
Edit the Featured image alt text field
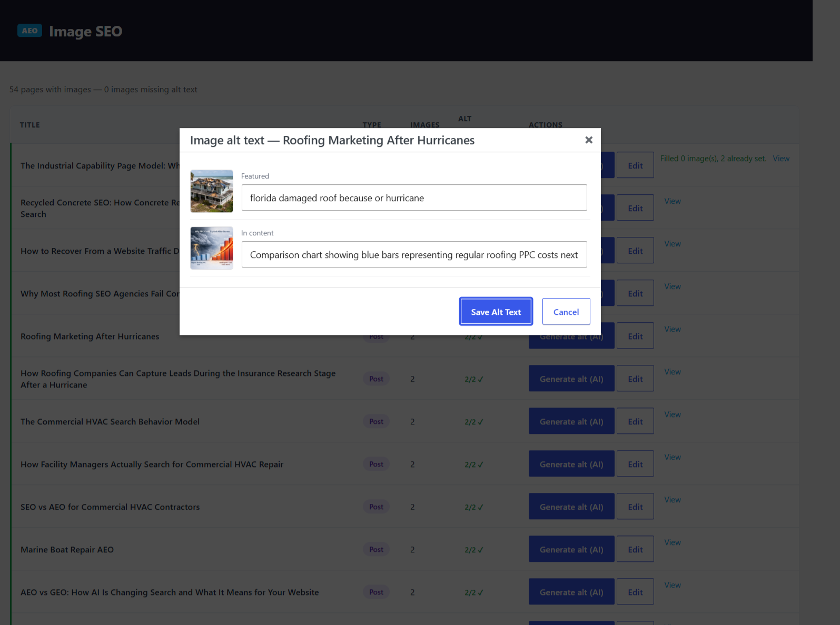414,197
